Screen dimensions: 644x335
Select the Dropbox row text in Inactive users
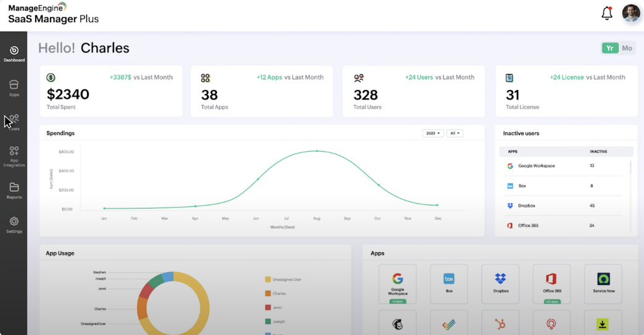tap(527, 205)
